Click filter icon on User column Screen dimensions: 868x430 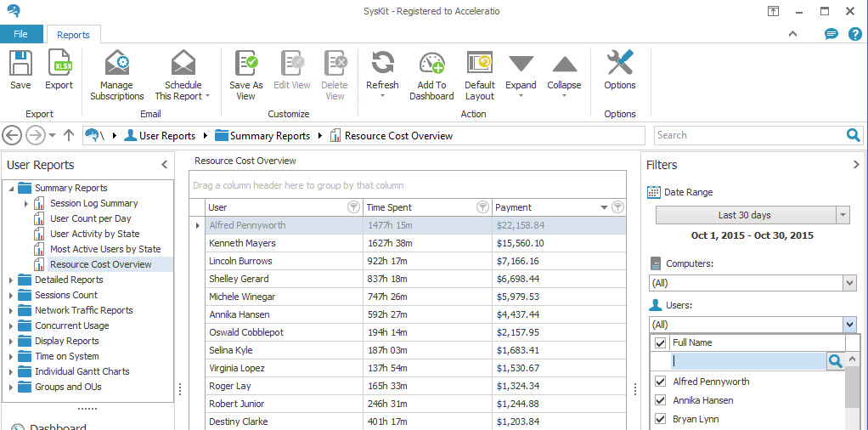[x=352, y=207]
